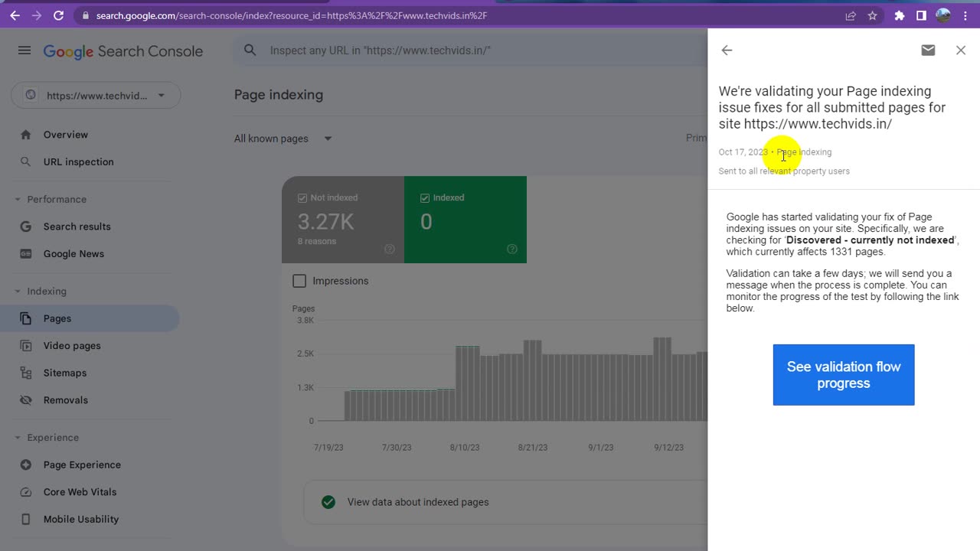Click the Indexed 0 card
The width and height of the screenshot is (980, 551).
coord(465,220)
